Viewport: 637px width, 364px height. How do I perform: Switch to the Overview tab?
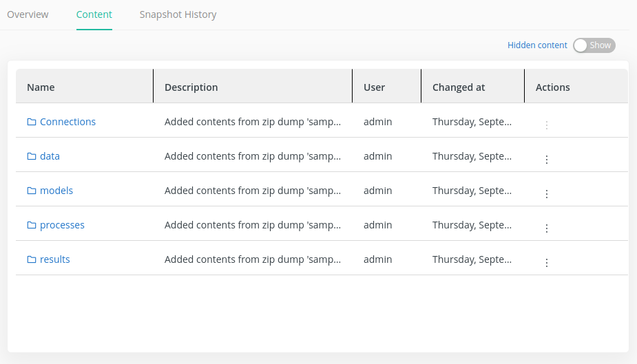click(28, 14)
